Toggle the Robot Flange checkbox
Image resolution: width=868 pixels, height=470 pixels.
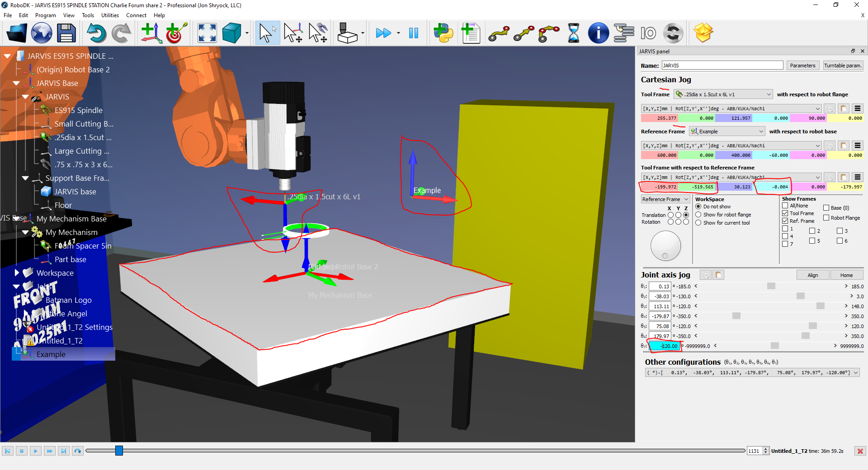pyautogui.click(x=826, y=218)
